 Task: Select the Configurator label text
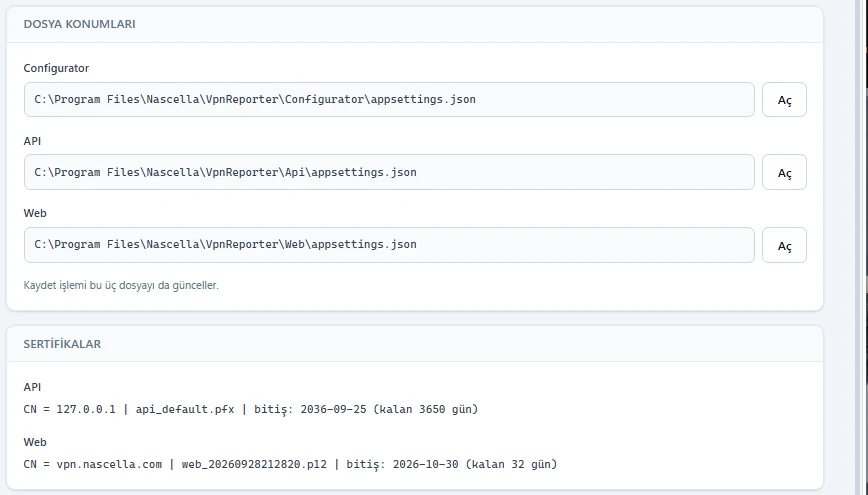[x=56, y=68]
